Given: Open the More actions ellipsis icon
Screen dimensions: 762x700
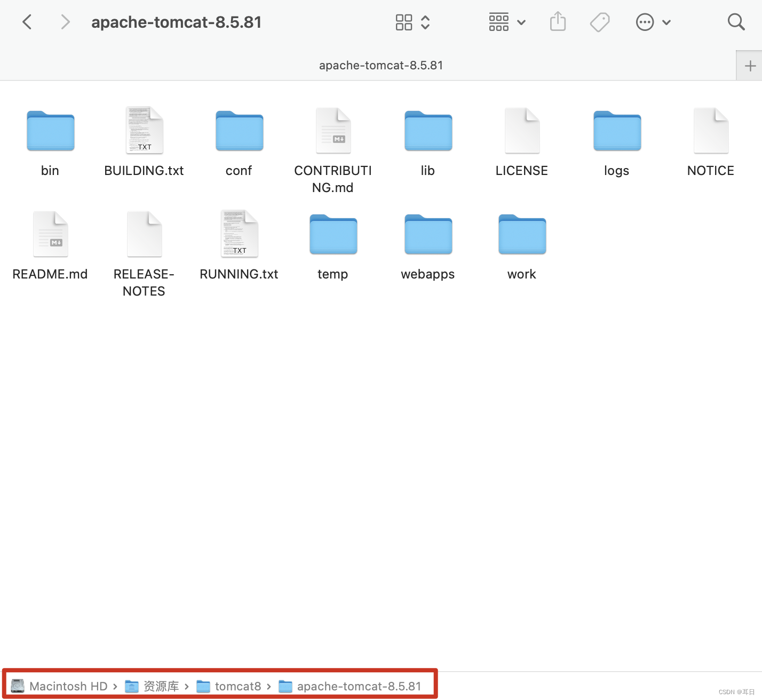Looking at the screenshot, I should (645, 22).
